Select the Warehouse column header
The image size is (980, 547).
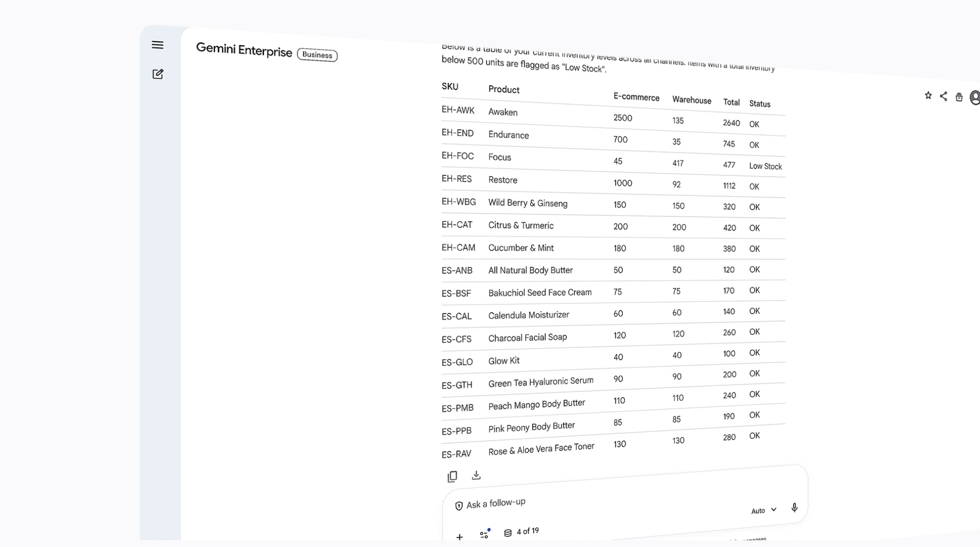[692, 100]
